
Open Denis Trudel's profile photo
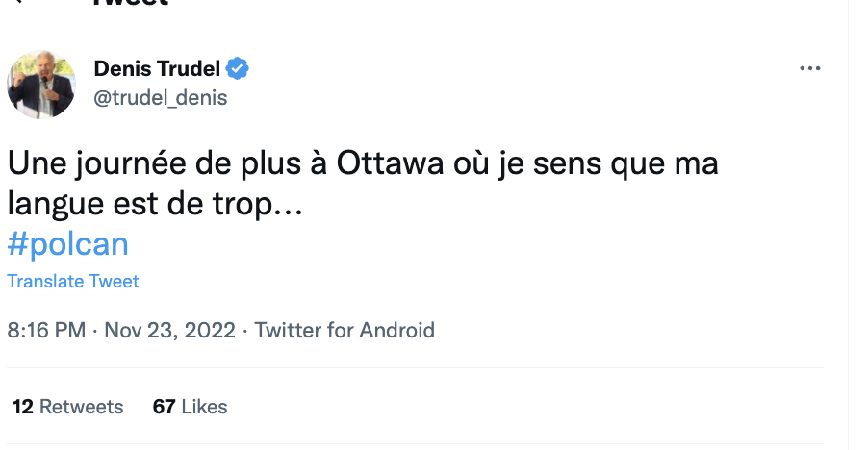[x=41, y=85]
